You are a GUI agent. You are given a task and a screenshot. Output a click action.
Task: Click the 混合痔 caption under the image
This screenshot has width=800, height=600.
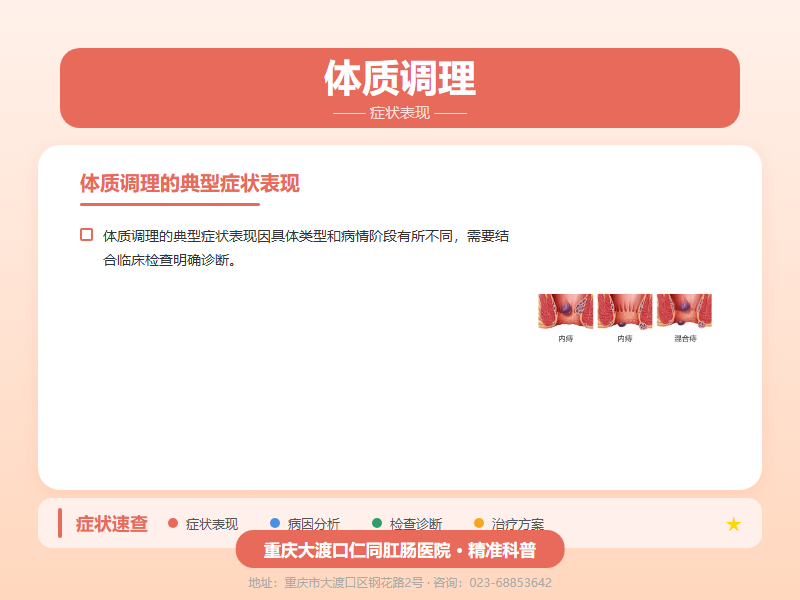pos(685,339)
